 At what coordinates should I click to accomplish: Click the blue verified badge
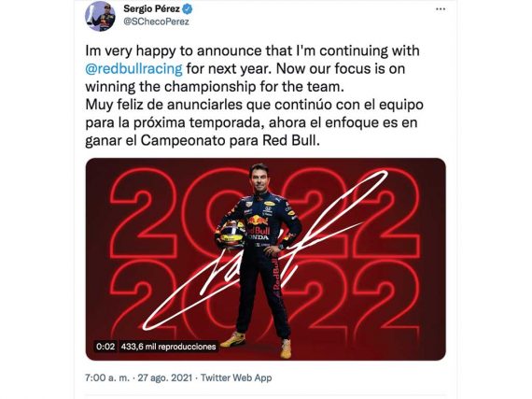[x=188, y=9]
